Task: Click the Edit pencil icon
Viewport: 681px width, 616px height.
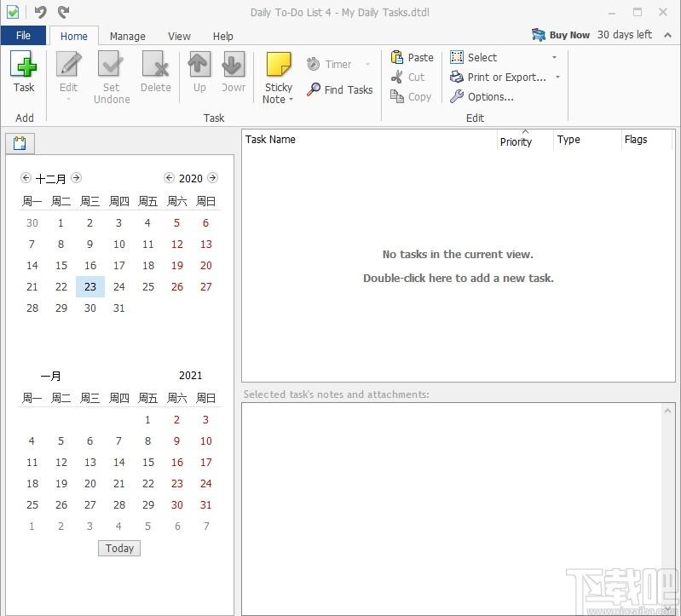Action: [x=69, y=64]
